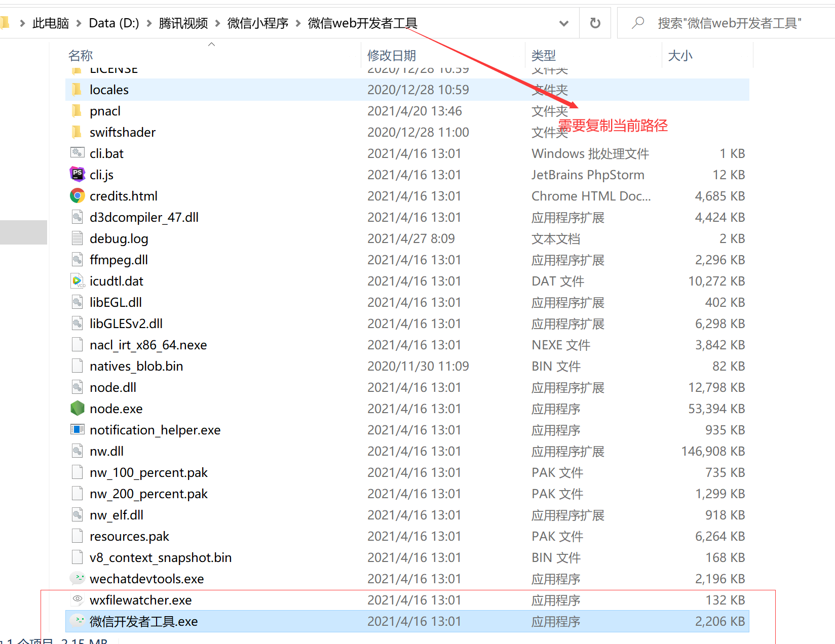This screenshot has height=644, width=835.
Task: Click the 146,908 KB size cell
Action: (x=713, y=451)
